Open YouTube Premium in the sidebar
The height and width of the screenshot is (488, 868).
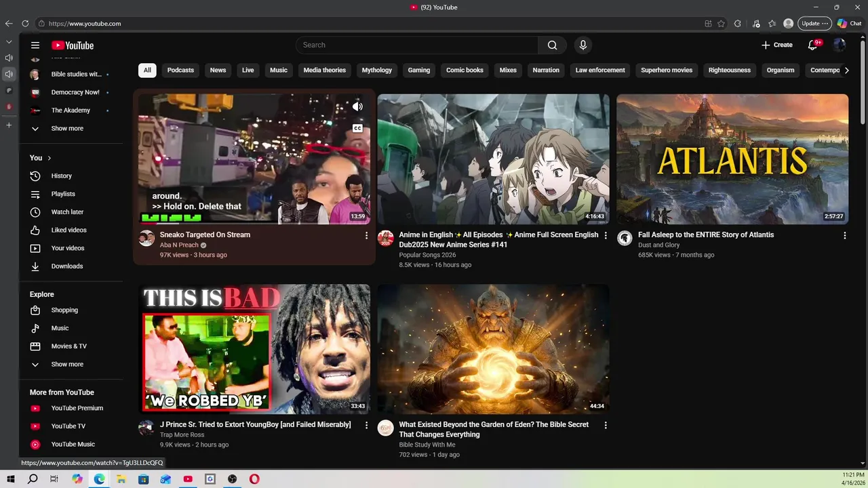pos(71,408)
